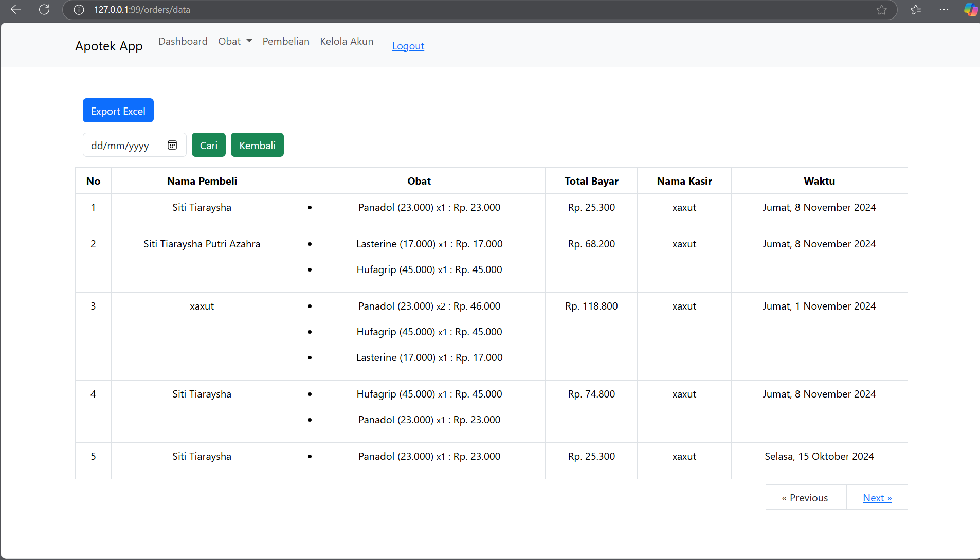Click the Previous pagination button

[805, 498]
